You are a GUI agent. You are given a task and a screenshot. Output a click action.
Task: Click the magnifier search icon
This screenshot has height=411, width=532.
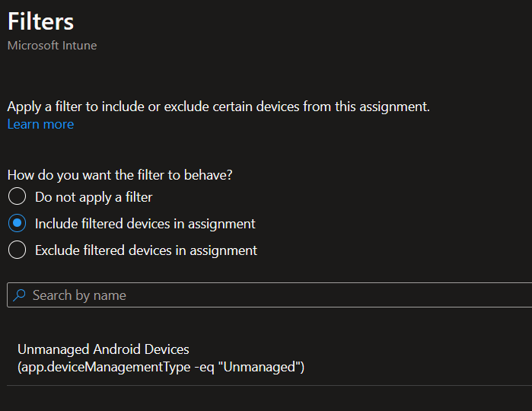pos(20,295)
